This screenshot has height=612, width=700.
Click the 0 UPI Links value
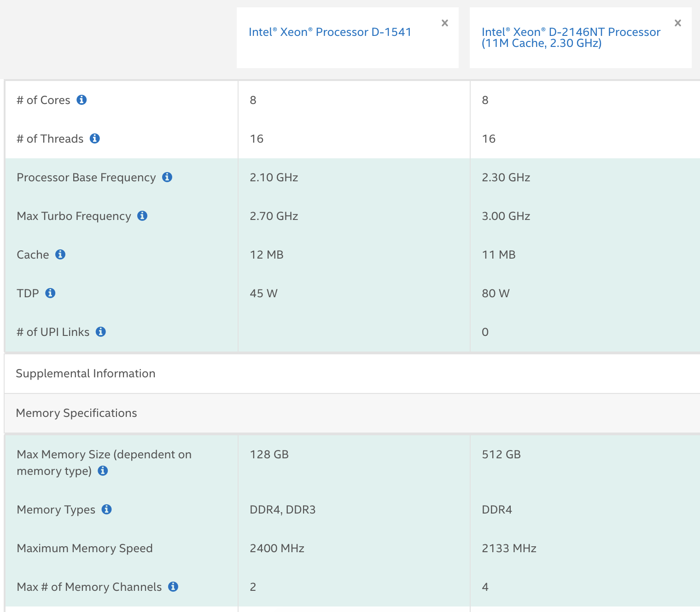tap(485, 332)
